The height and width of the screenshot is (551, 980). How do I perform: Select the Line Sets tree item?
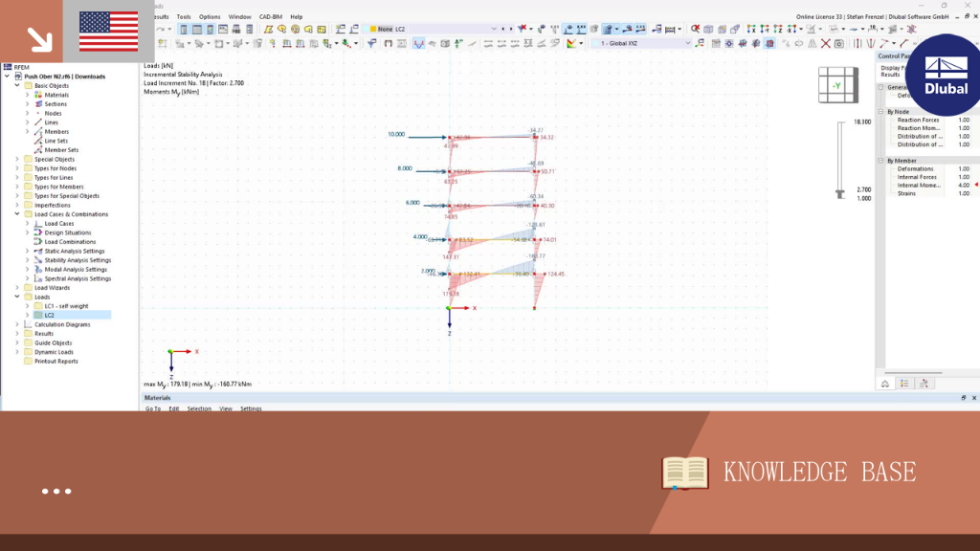56,142
